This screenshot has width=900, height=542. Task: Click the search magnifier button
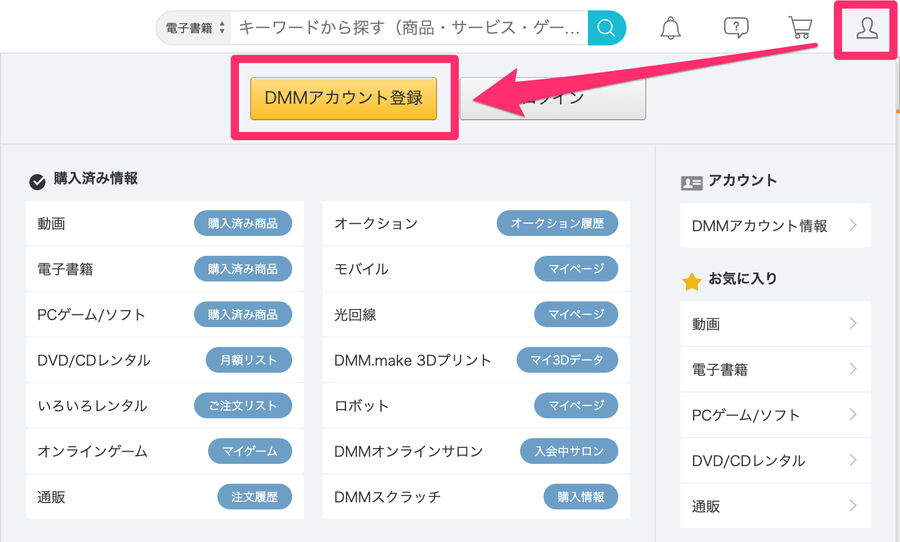coord(606,28)
